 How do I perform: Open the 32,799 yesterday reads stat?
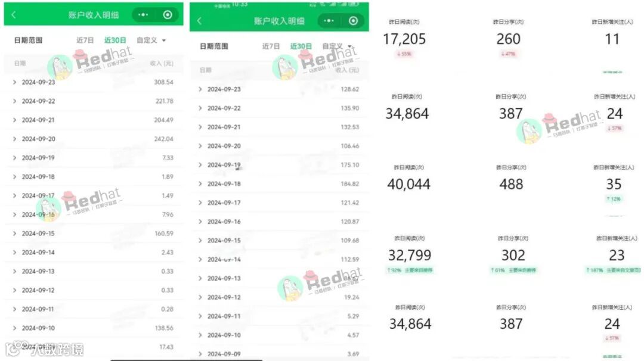[410, 255]
